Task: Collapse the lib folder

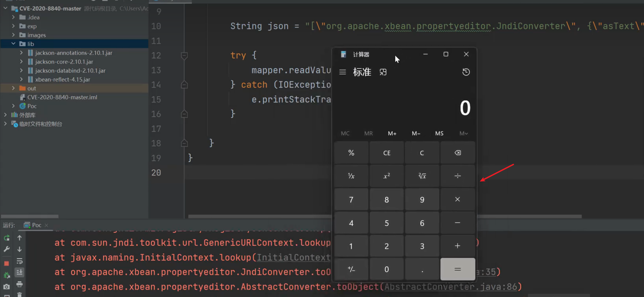Action: point(13,44)
